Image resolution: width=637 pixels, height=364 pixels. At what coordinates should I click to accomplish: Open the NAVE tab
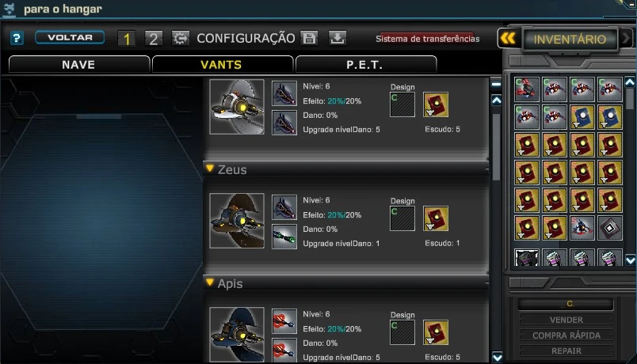[78, 65]
